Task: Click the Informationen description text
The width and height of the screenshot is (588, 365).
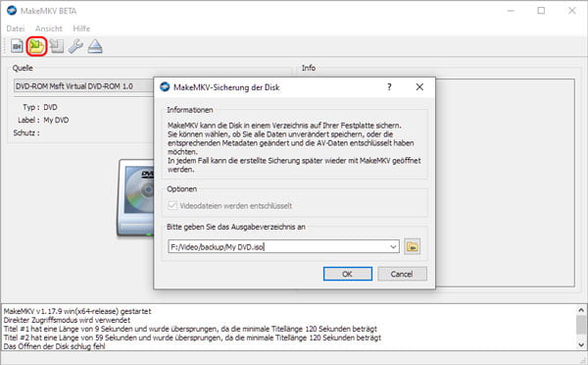Action: [294, 147]
